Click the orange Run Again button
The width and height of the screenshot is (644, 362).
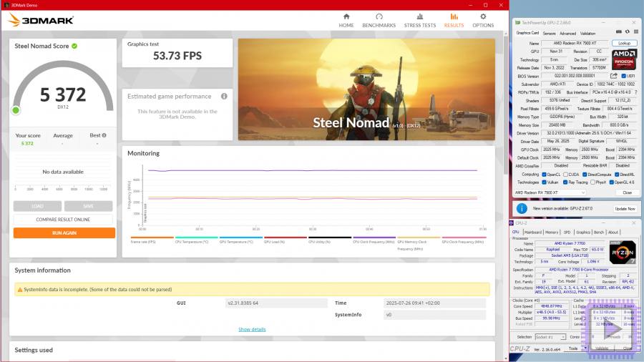pyautogui.click(x=64, y=233)
